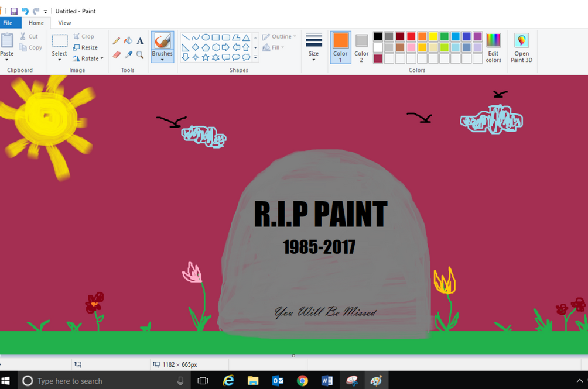Select the Magnifier tool

tap(140, 55)
